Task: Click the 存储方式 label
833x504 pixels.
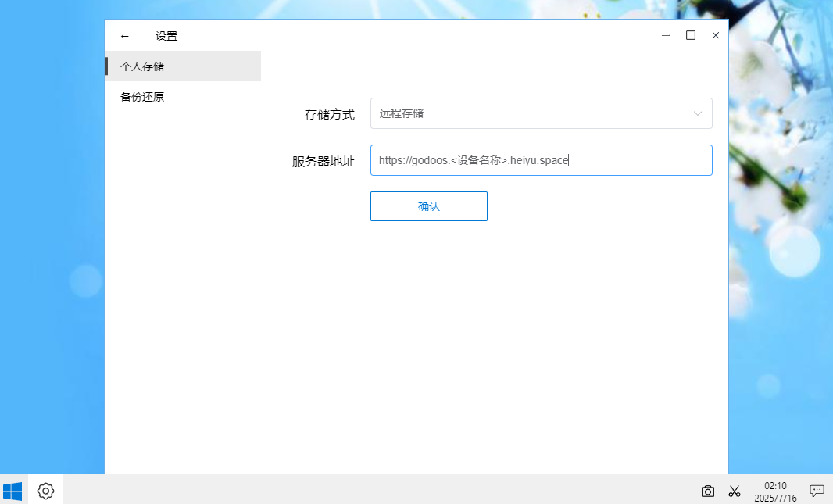Action: click(x=330, y=114)
